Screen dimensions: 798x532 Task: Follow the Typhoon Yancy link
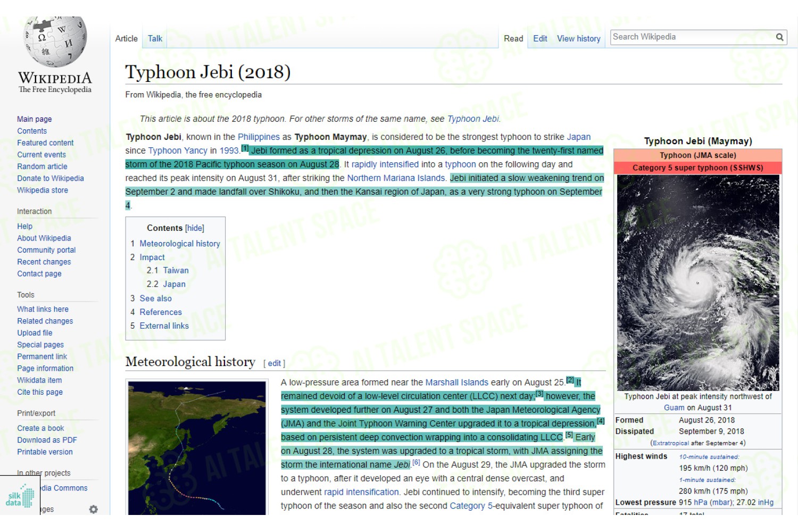[178, 151]
